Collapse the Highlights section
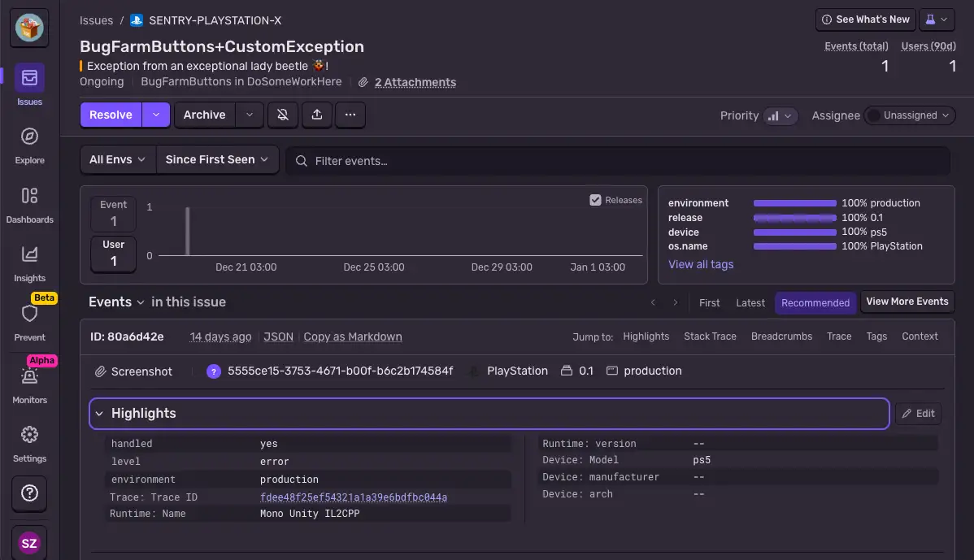 point(99,414)
